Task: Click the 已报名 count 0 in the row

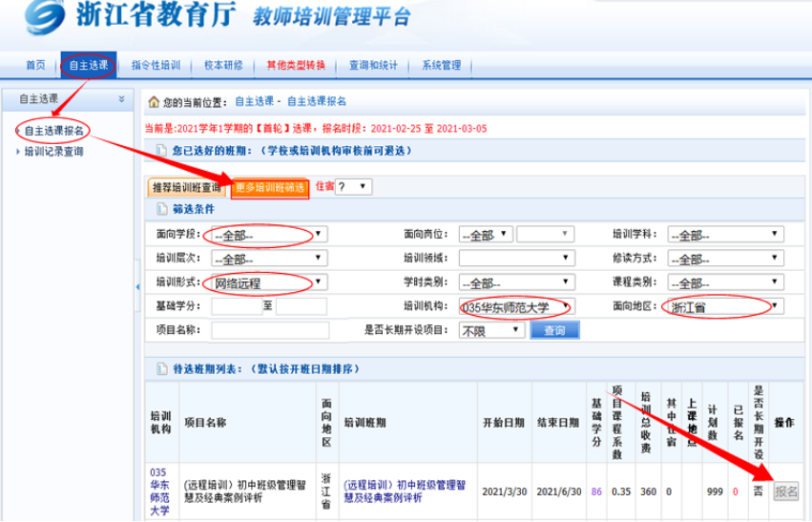Action: point(736,492)
